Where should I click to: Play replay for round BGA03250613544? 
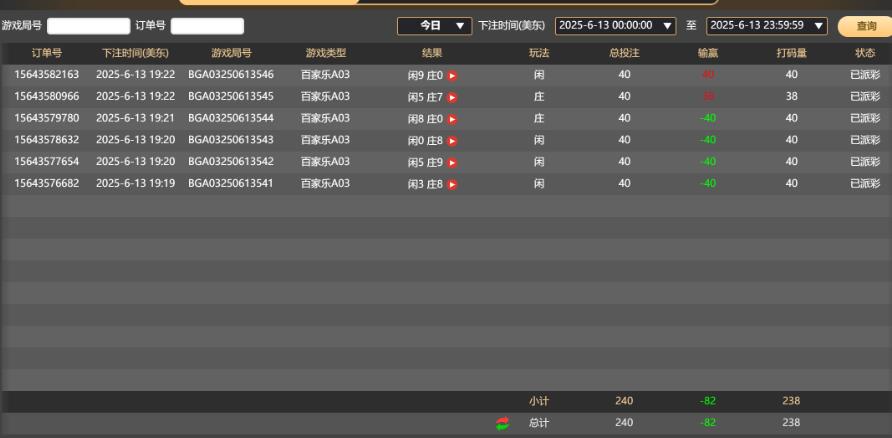(x=452, y=119)
